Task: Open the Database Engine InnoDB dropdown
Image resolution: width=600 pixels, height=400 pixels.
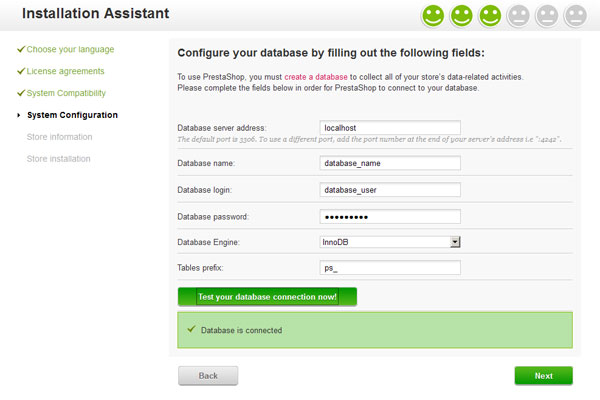Action: click(x=390, y=242)
